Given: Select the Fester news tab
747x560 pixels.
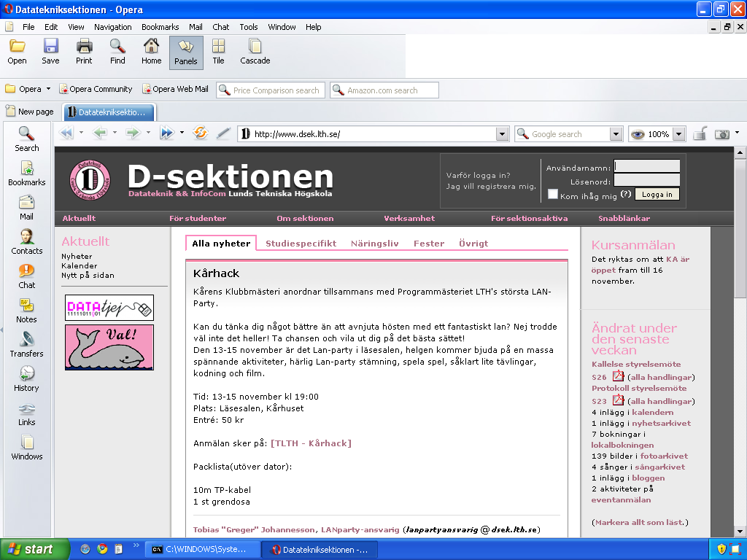Looking at the screenshot, I should pyautogui.click(x=429, y=244).
